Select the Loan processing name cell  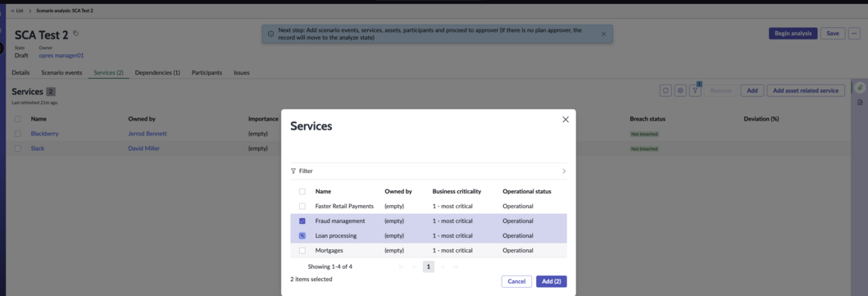[336, 235]
